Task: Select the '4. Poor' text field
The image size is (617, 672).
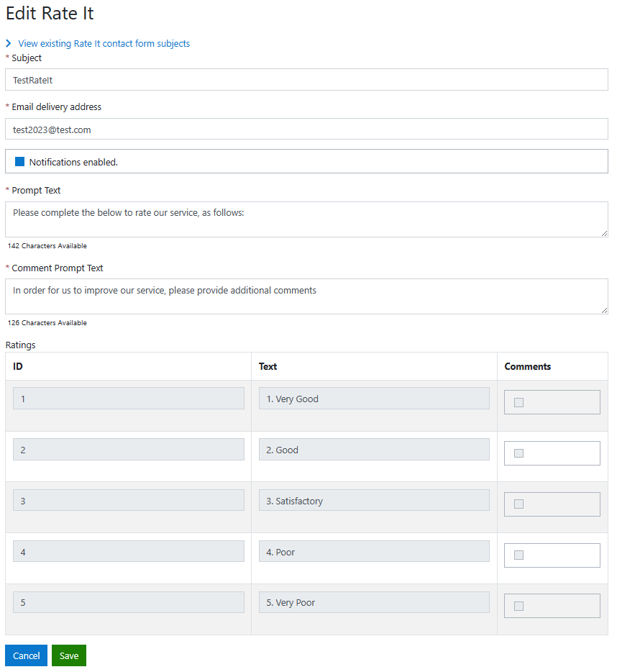Action: [374, 552]
